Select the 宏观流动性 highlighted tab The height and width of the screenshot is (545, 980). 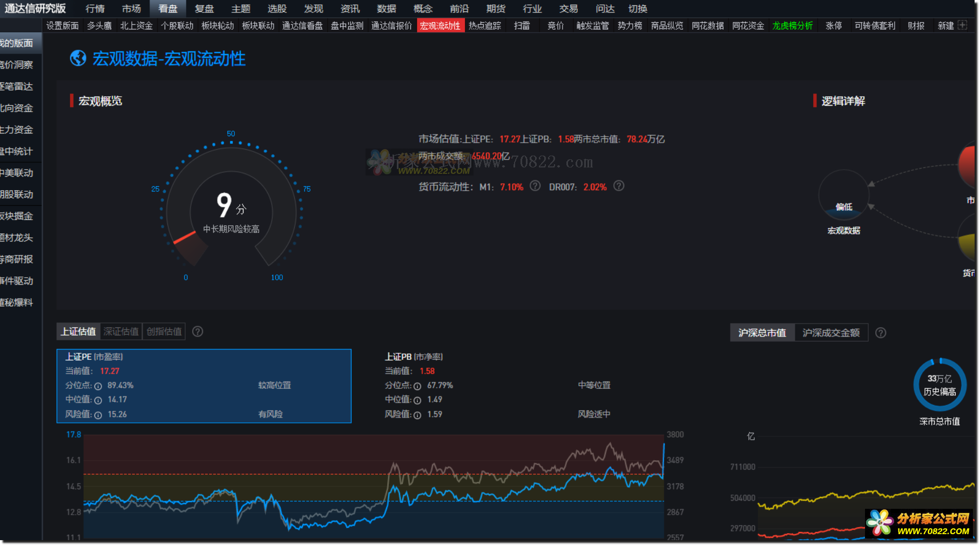[441, 25]
